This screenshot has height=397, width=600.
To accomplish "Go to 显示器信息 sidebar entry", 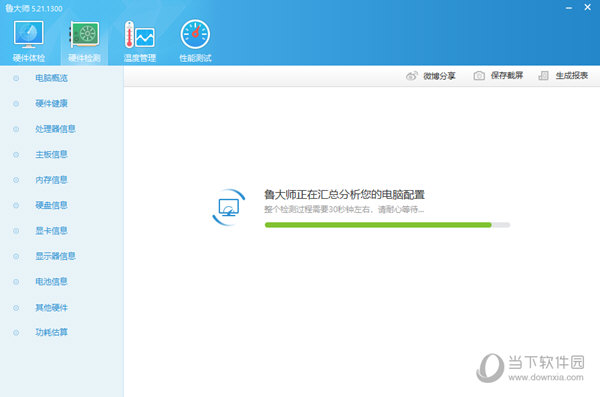I will [x=55, y=256].
